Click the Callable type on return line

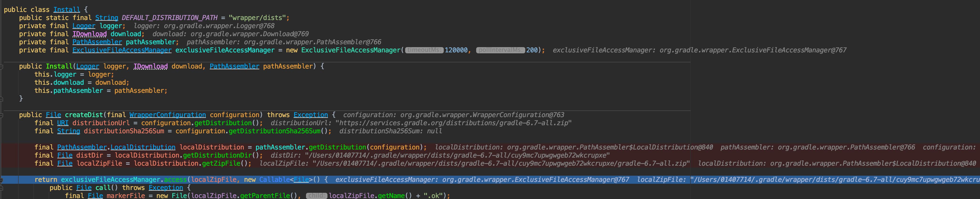[x=274, y=180]
